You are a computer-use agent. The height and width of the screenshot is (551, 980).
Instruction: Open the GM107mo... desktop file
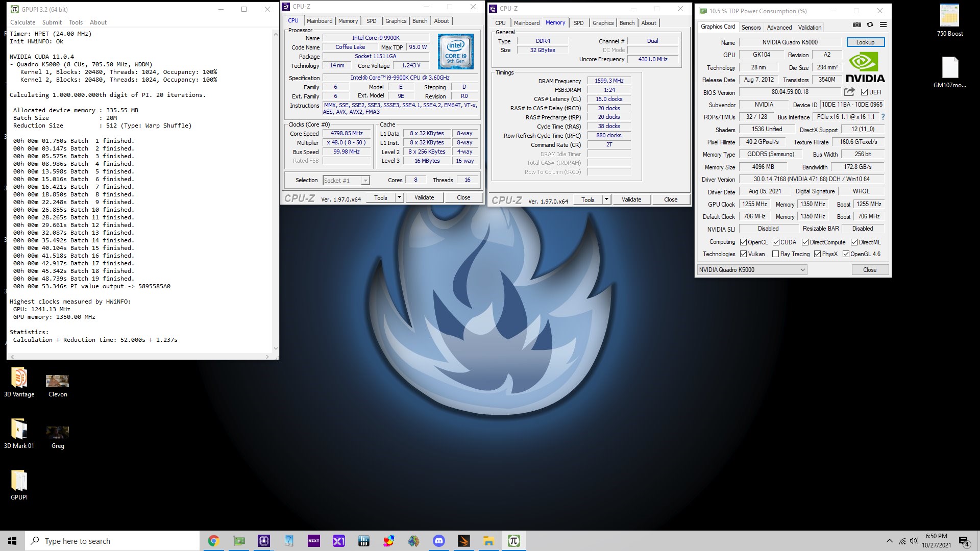click(x=949, y=72)
